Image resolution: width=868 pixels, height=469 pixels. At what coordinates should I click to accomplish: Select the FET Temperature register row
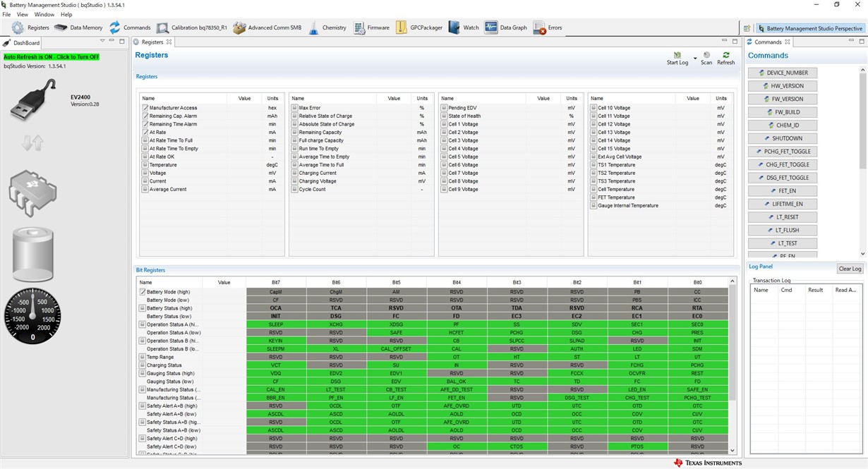coord(660,197)
